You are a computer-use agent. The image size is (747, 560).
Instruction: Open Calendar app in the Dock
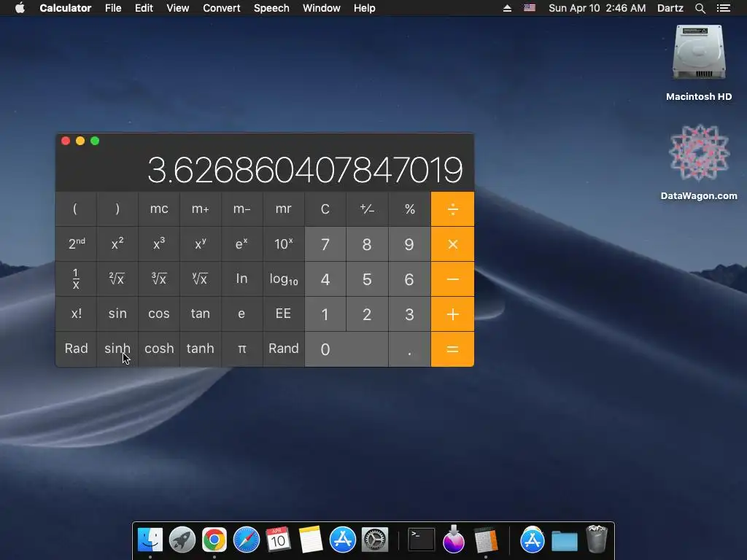278,540
